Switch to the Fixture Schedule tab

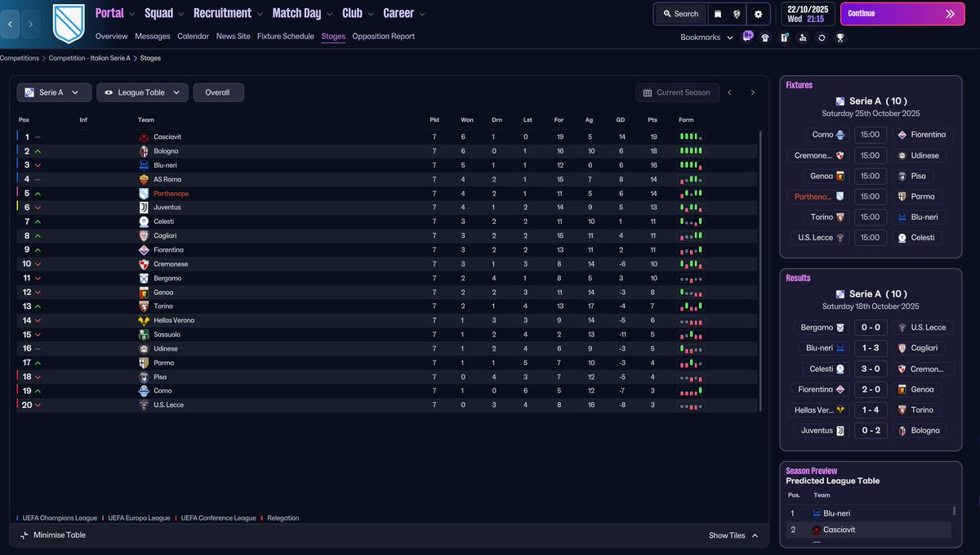286,36
